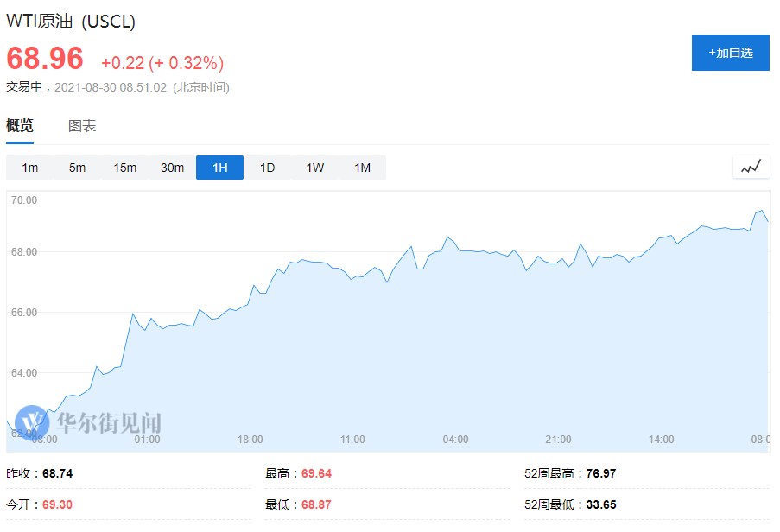The height and width of the screenshot is (532, 780).
Task: Switch to 1W weekly chart
Action: [314, 168]
